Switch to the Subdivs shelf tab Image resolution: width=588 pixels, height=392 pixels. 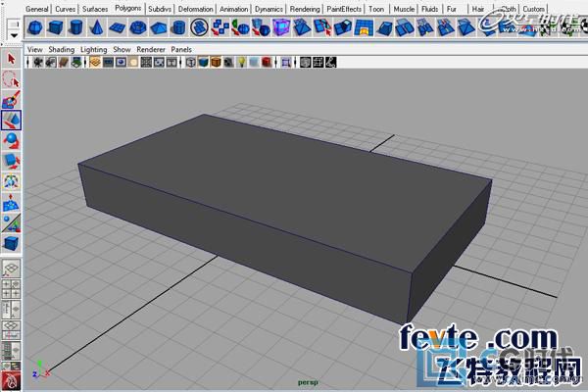pos(160,9)
